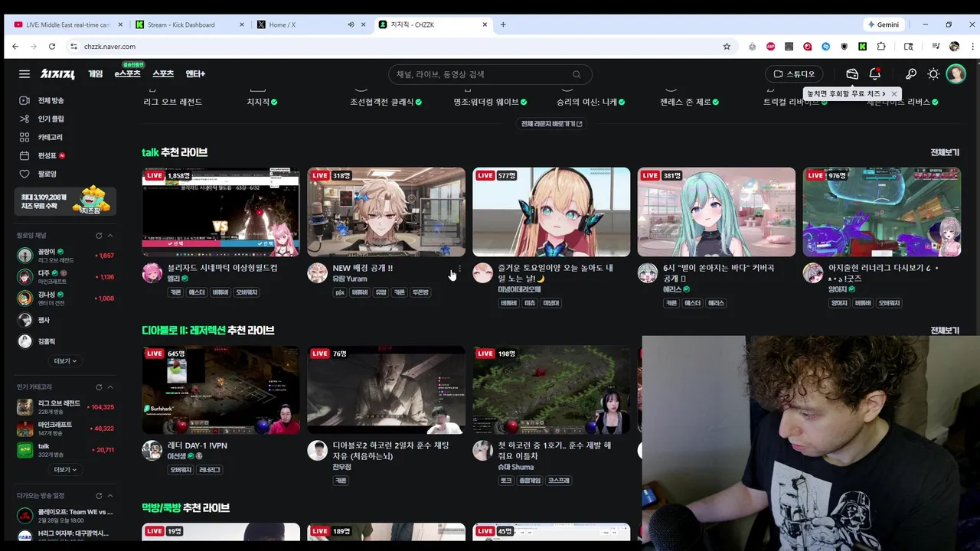Expand 더보기 under popular categories
The width and height of the screenshot is (980, 551).
pos(64,470)
